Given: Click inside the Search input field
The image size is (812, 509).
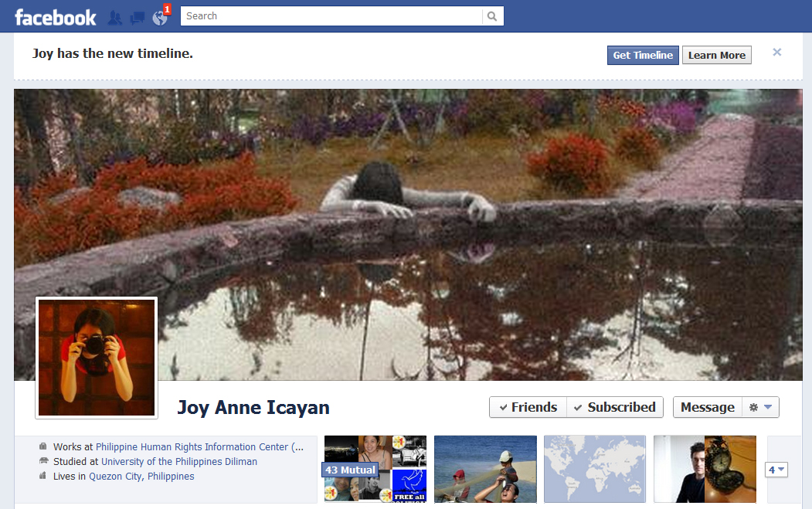Looking at the screenshot, I should [332, 16].
